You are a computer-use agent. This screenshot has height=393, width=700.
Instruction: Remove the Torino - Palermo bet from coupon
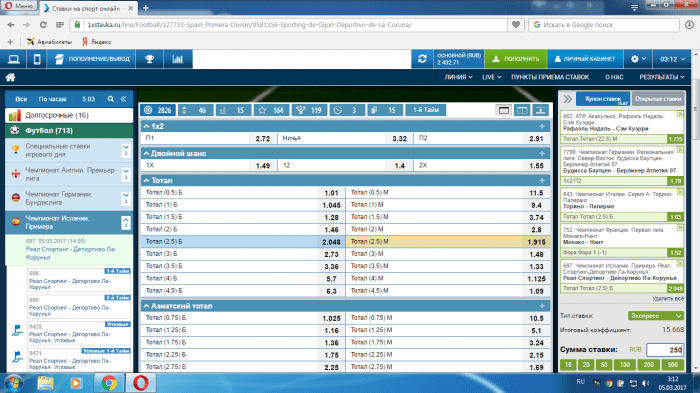tap(680, 192)
